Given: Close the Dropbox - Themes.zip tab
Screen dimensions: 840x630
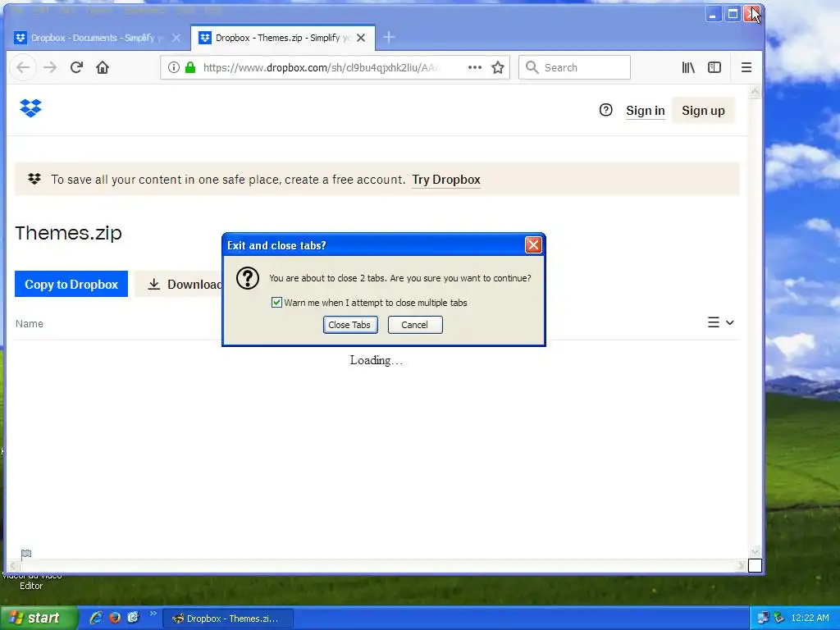Looking at the screenshot, I should (x=361, y=38).
